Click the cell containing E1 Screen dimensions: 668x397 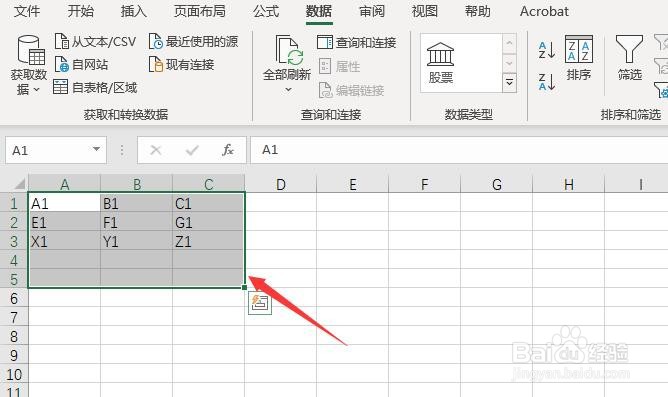pyautogui.click(x=64, y=222)
